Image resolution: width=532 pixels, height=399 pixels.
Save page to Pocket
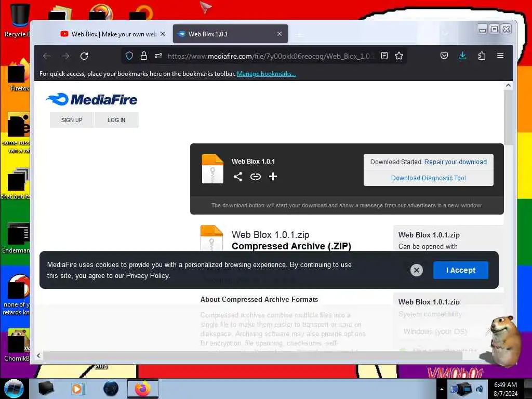444,56
